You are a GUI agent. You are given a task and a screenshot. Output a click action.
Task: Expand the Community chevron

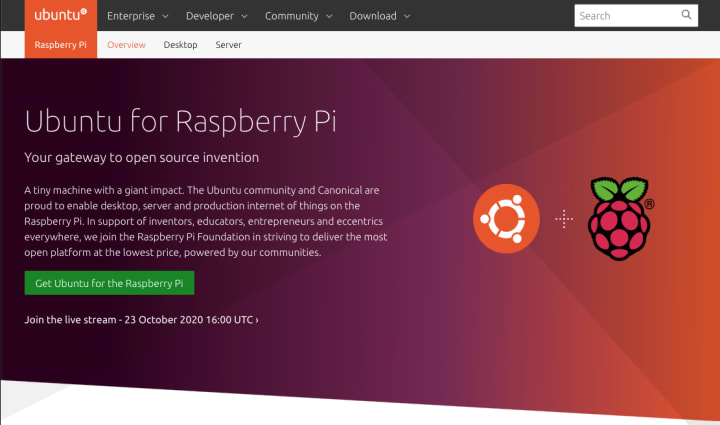[329, 17]
